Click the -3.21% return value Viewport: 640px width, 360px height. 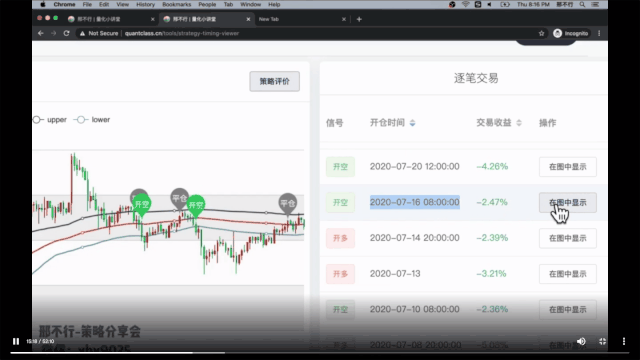(x=491, y=273)
